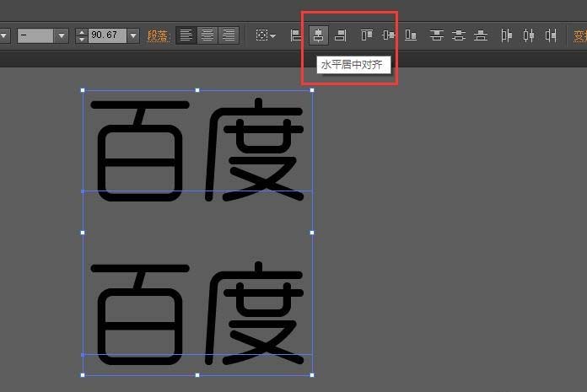
Task: Click horizontal distribute center icon
Action: 529,35
